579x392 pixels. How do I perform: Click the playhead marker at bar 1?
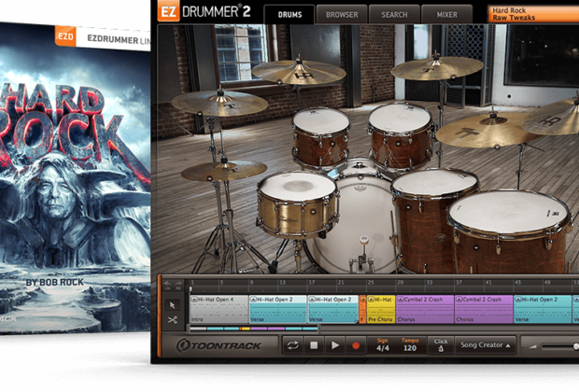coord(191,289)
